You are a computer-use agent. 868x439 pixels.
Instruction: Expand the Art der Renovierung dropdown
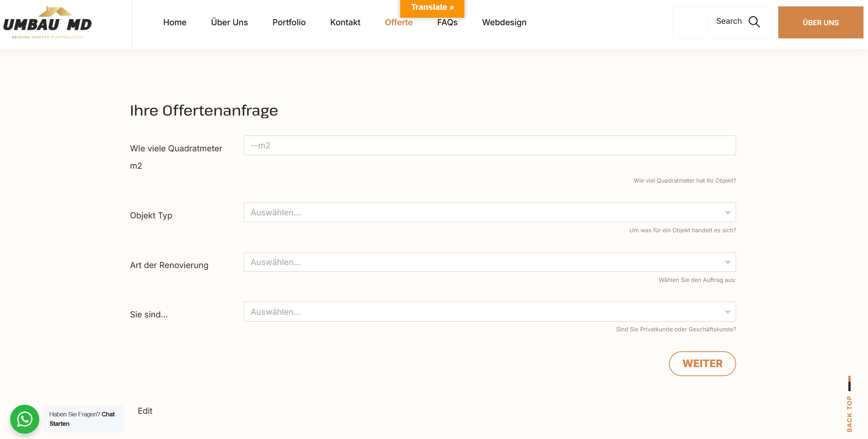[489, 262]
